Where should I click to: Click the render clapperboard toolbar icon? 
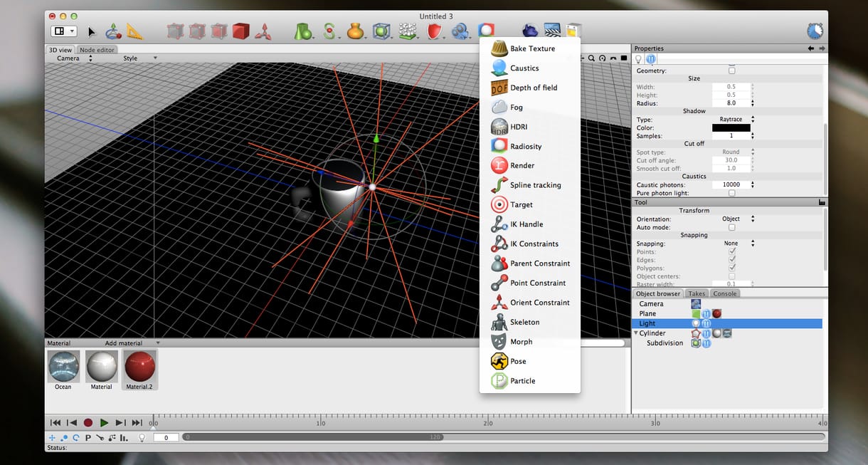click(x=552, y=31)
